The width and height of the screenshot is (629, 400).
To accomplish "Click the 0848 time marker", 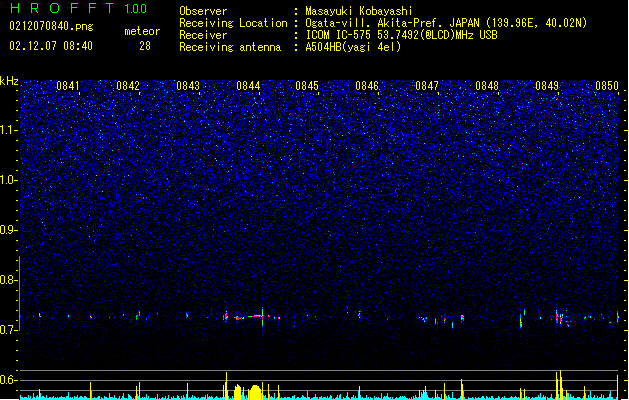I will (x=487, y=86).
